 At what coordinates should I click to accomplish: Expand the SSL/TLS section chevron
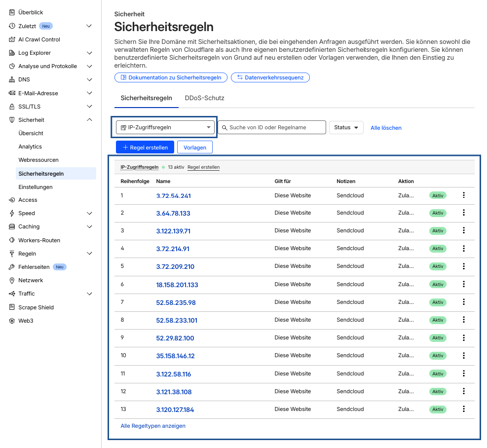coord(89,107)
